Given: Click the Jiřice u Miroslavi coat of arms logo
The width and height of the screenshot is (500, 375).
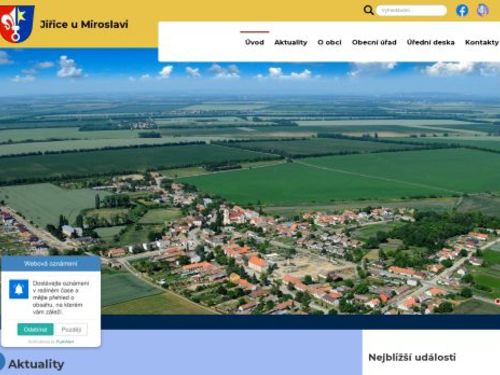Looking at the screenshot, I should coord(17,24).
